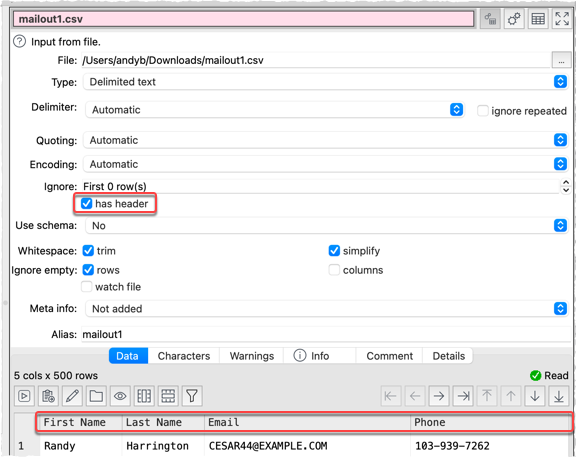The width and height of the screenshot is (576, 457).
Task: Click the mailout1.csv title field
Action: pyautogui.click(x=243, y=19)
